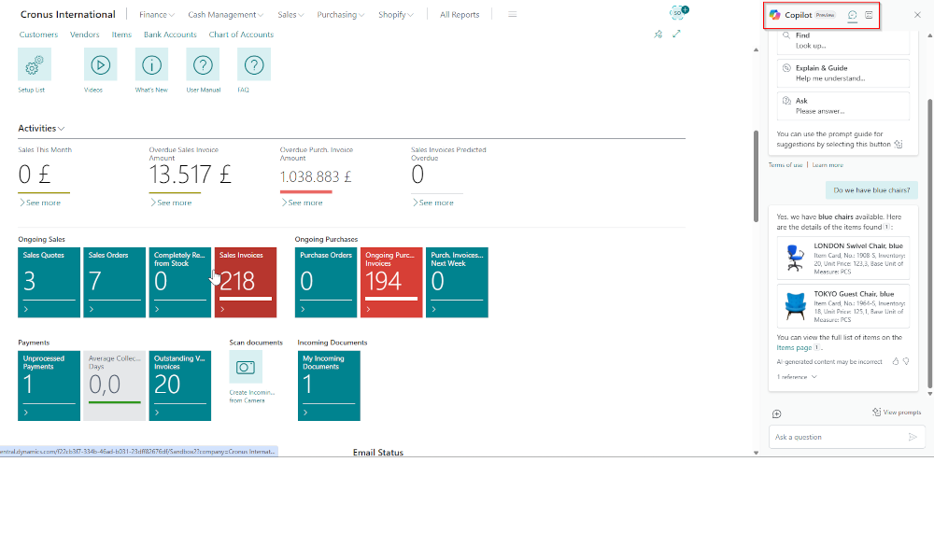934x560 pixels.
Task: Expand the Purchasing menu
Action: pos(341,14)
